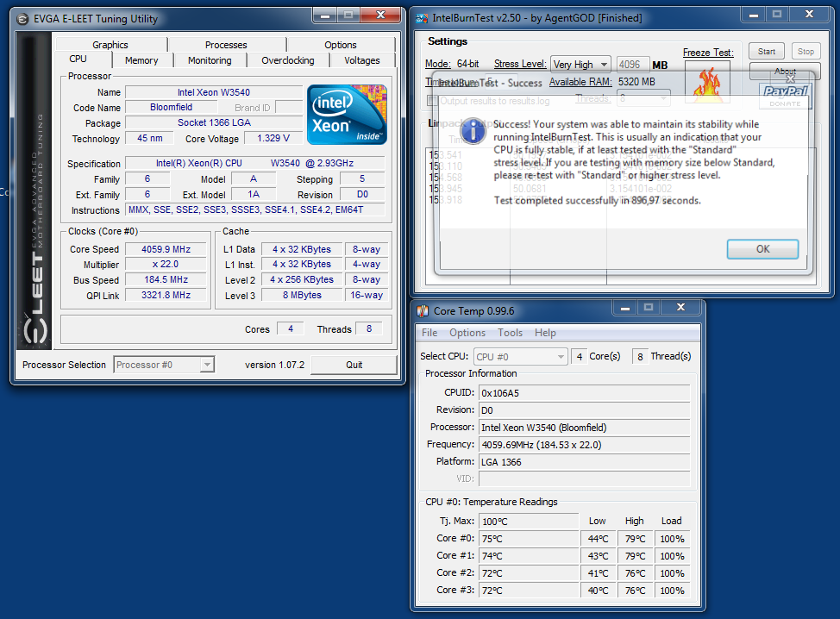The width and height of the screenshot is (840, 619).
Task: Click the Instructions list MMX, SSE
Action: (255, 209)
